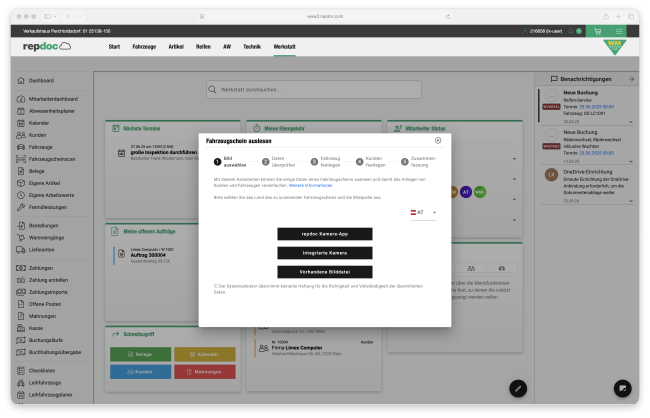Click the repdoc Kamera-App button
650x418 pixels.
325,233
